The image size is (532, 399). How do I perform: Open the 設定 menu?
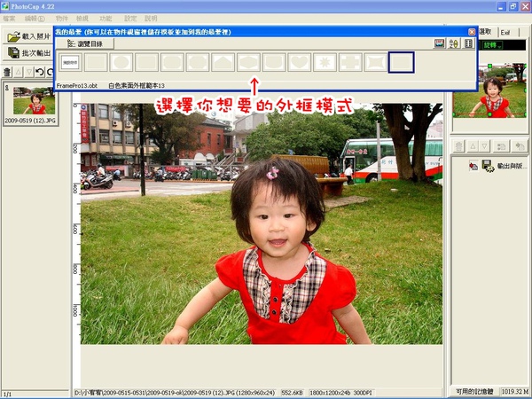point(130,19)
